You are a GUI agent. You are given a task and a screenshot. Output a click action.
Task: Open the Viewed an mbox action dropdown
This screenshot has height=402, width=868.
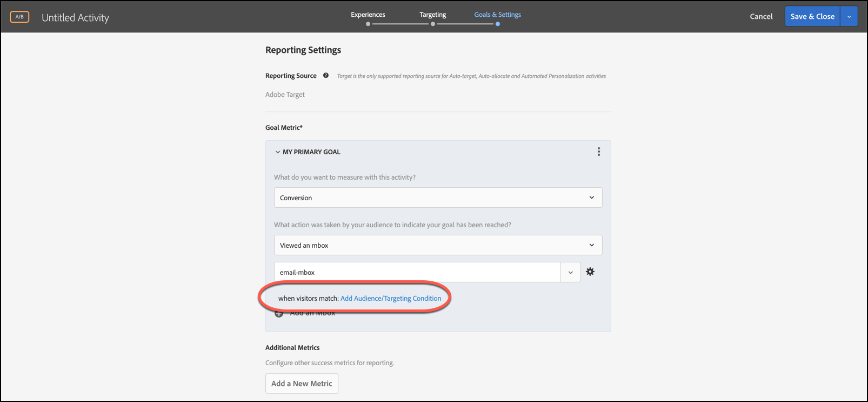point(438,246)
